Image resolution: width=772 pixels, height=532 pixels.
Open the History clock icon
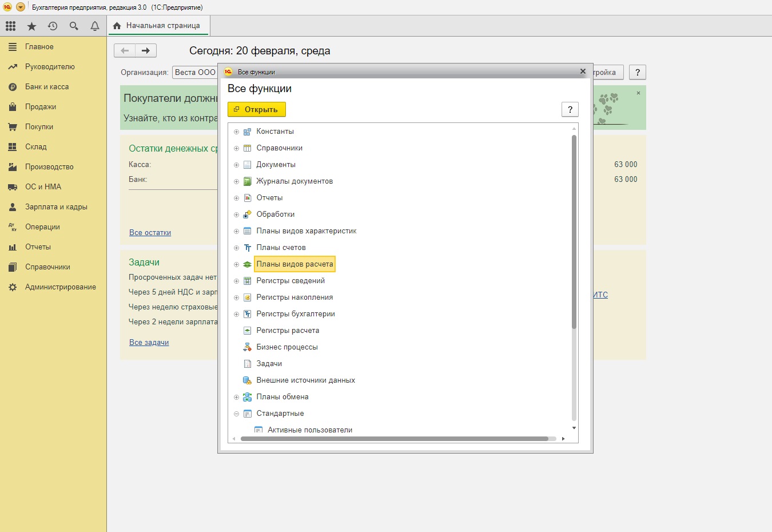pos(53,26)
